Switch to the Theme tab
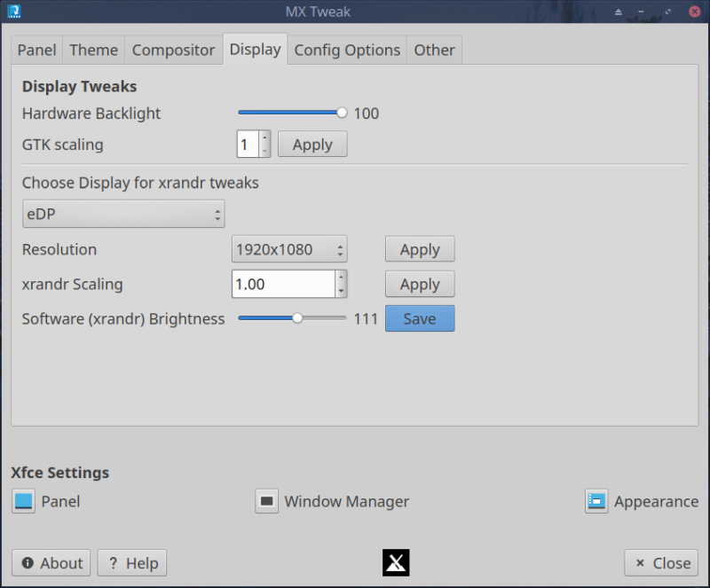Image resolution: width=710 pixels, height=588 pixels. coord(94,50)
